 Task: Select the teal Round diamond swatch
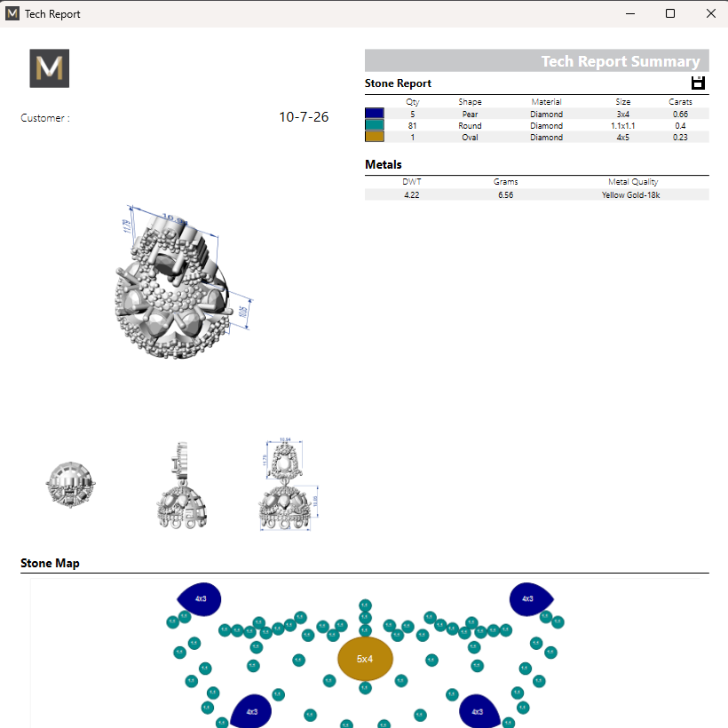pyautogui.click(x=375, y=125)
